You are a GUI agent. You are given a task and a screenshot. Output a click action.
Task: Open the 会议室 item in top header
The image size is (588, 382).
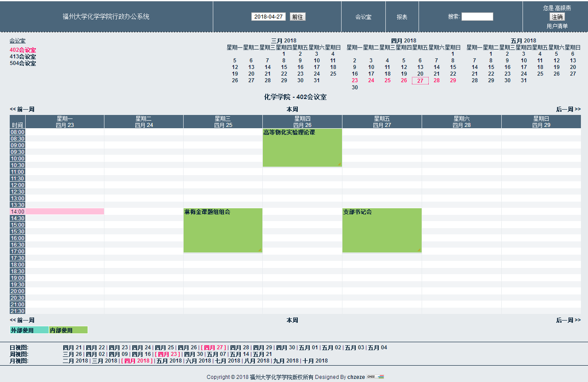[x=363, y=17]
